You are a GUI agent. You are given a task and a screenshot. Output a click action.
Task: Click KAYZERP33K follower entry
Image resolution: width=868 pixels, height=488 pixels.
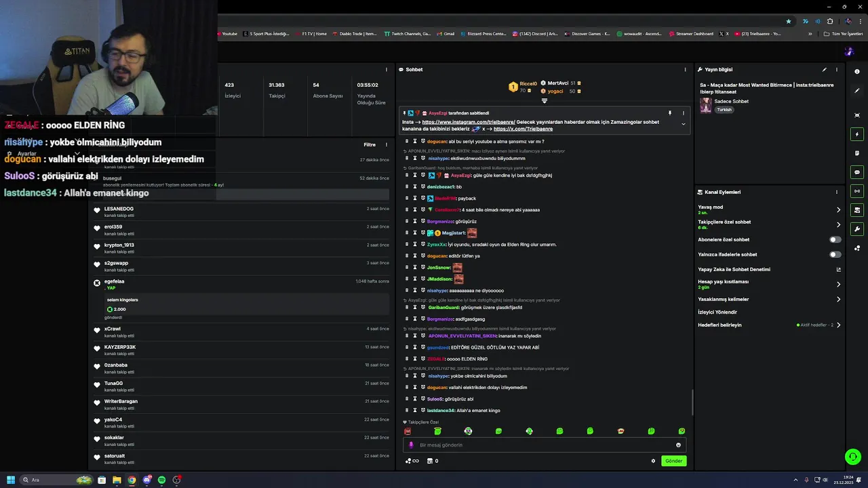click(x=241, y=350)
